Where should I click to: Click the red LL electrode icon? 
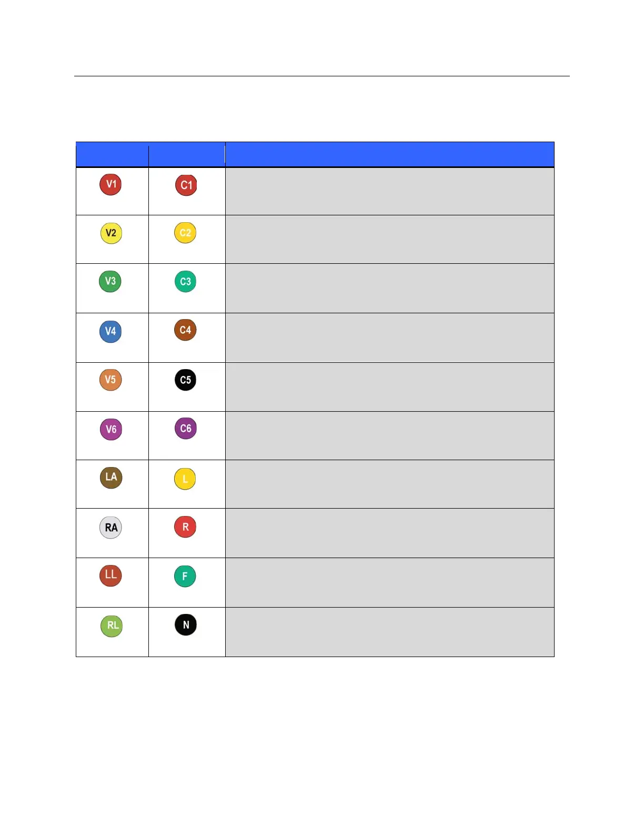110,575
